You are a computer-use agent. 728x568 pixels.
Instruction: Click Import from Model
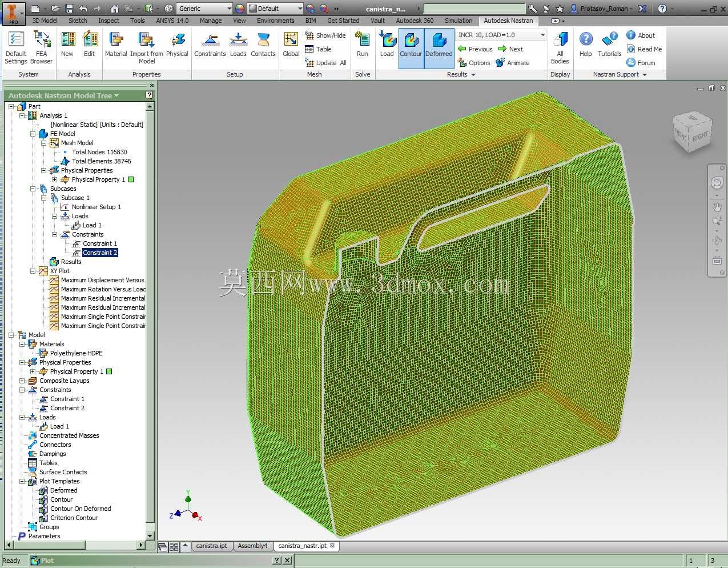click(147, 47)
